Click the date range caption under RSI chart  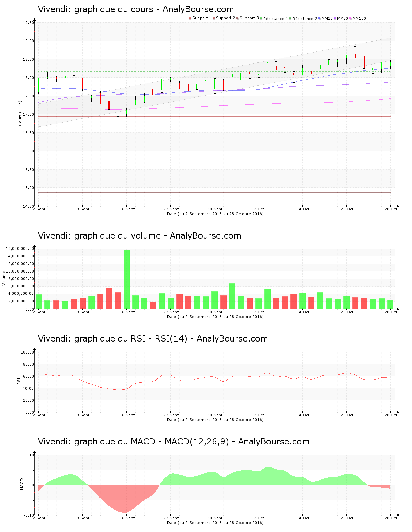215,420
